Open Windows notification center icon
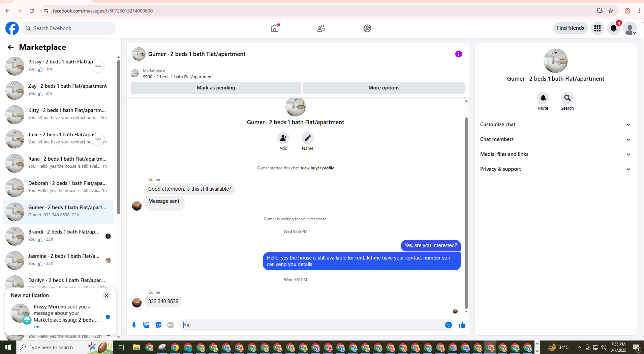 pyautogui.click(x=636, y=347)
